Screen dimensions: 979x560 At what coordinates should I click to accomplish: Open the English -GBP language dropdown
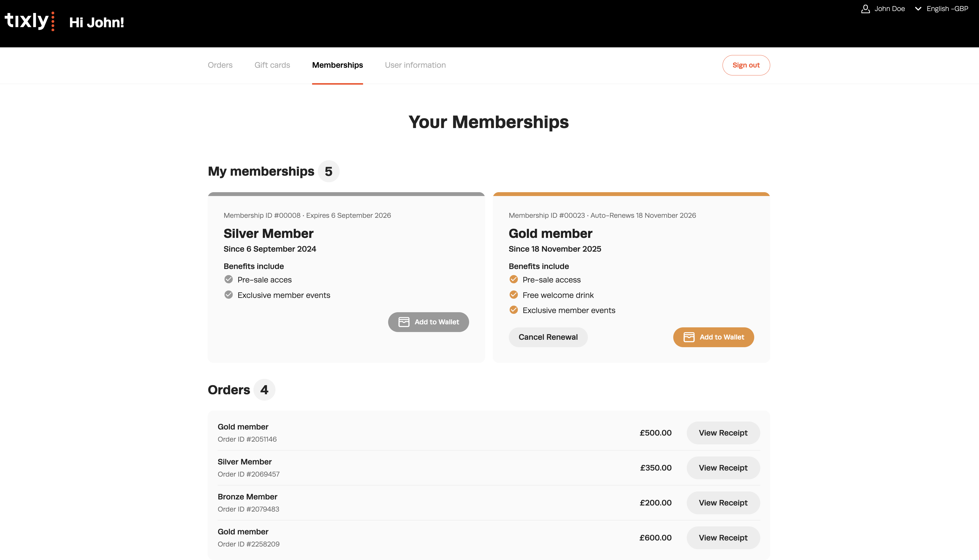[x=947, y=9]
